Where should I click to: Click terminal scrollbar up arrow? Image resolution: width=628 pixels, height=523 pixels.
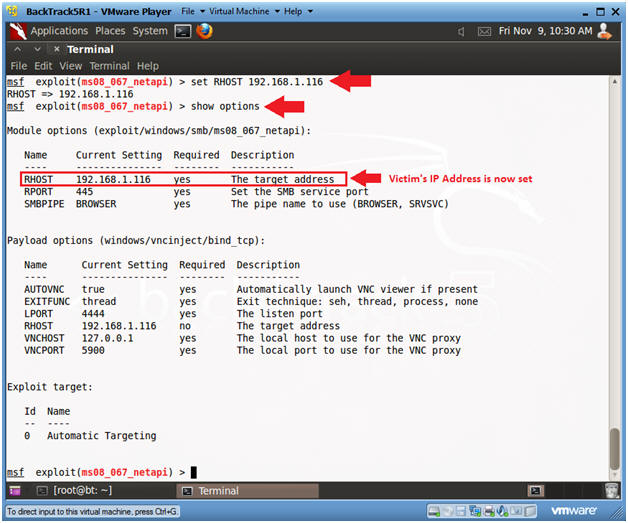tap(615, 81)
